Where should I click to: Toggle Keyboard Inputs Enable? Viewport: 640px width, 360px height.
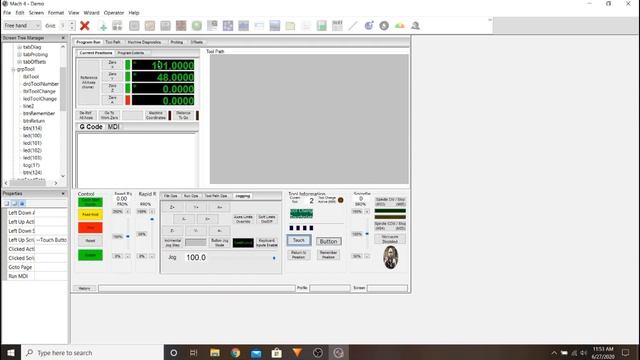267,243
